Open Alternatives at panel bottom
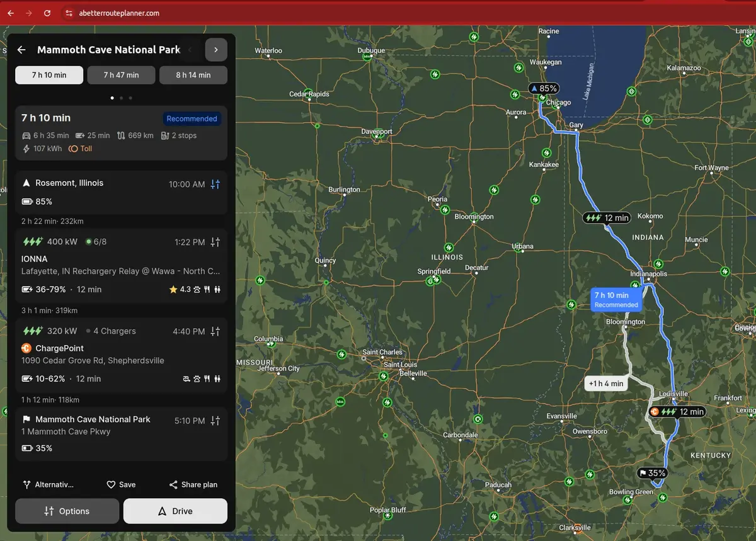The image size is (756, 541). tap(49, 484)
